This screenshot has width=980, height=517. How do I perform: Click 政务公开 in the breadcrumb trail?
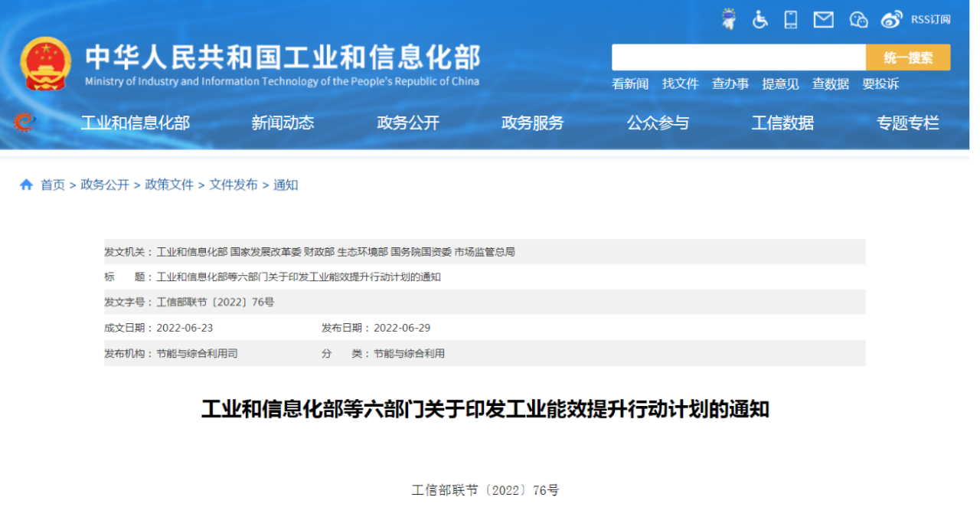(x=105, y=185)
